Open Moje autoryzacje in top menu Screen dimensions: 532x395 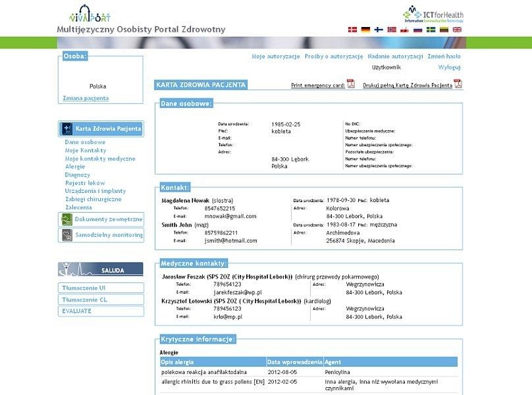point(275,57)
